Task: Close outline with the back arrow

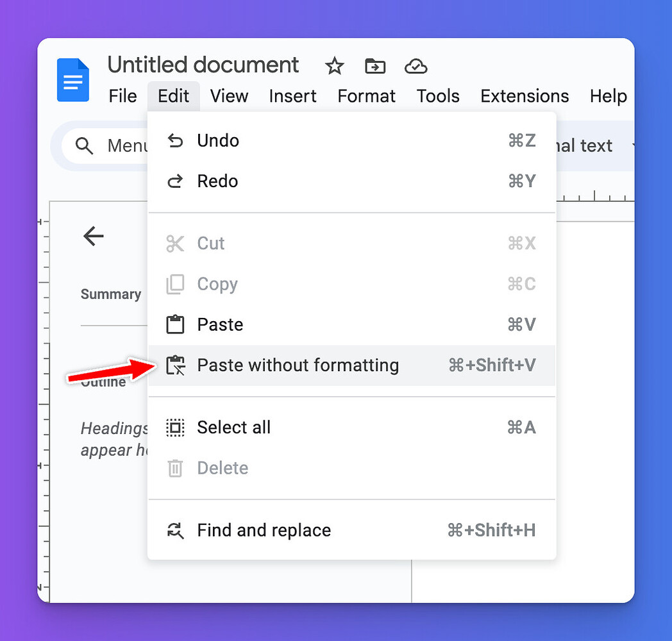Action: coord(94,237)
